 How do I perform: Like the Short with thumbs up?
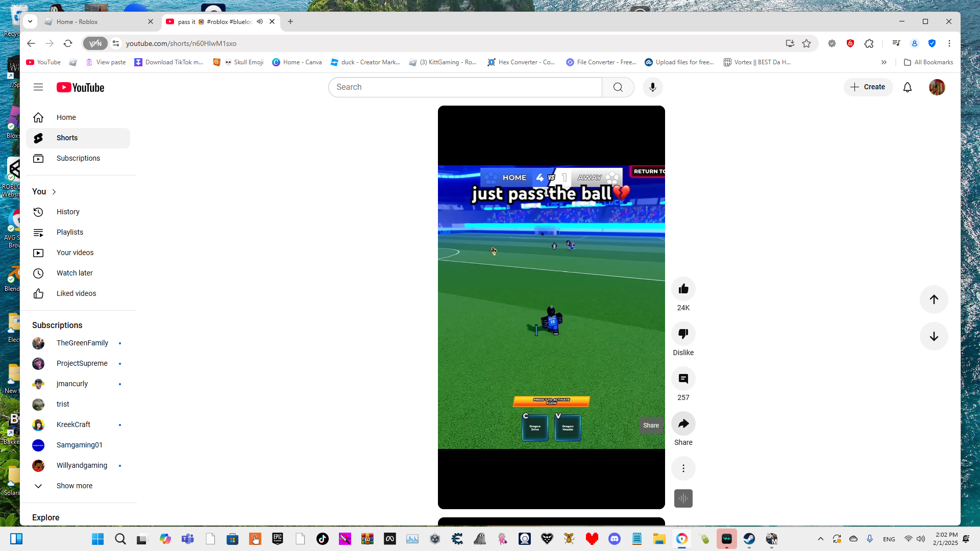coord(683,289)
